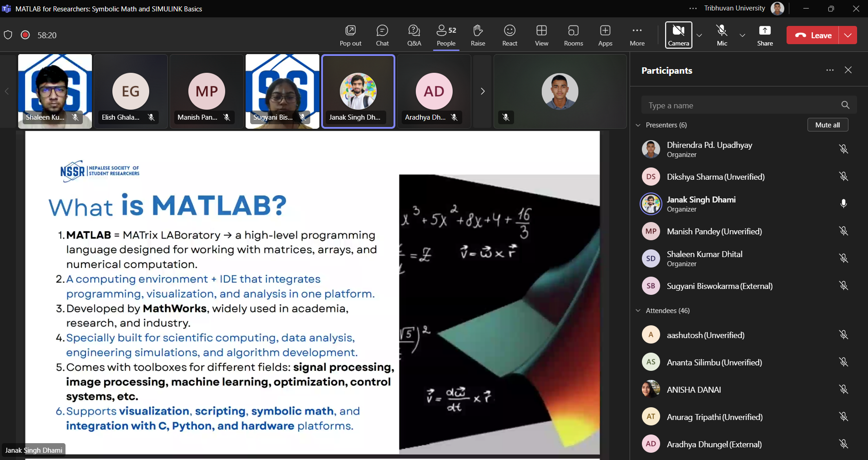
Task: Open the Q&A panel
Action: click(x=414, y=35)
